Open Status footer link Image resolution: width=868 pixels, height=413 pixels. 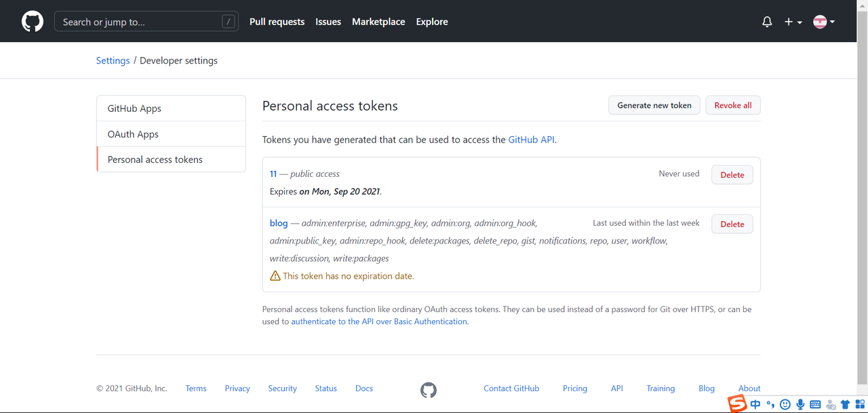pos(325,389)
